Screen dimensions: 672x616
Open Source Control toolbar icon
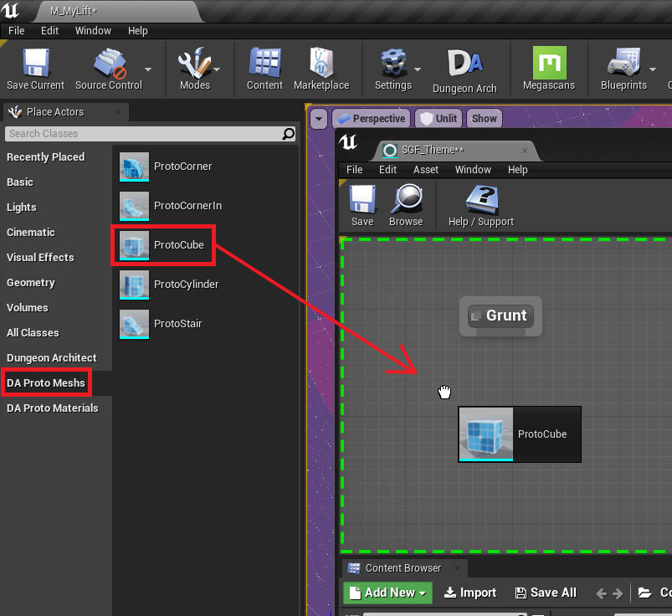[x=110, y=63]
